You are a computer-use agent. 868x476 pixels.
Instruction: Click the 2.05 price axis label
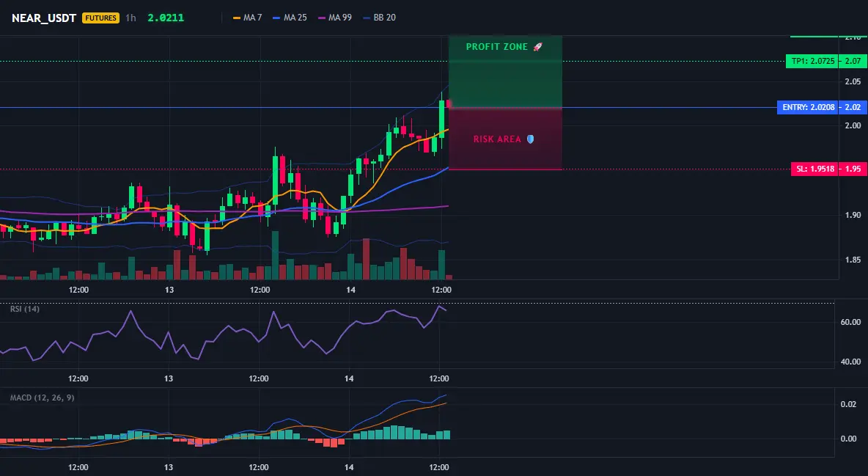pos(853,81)
